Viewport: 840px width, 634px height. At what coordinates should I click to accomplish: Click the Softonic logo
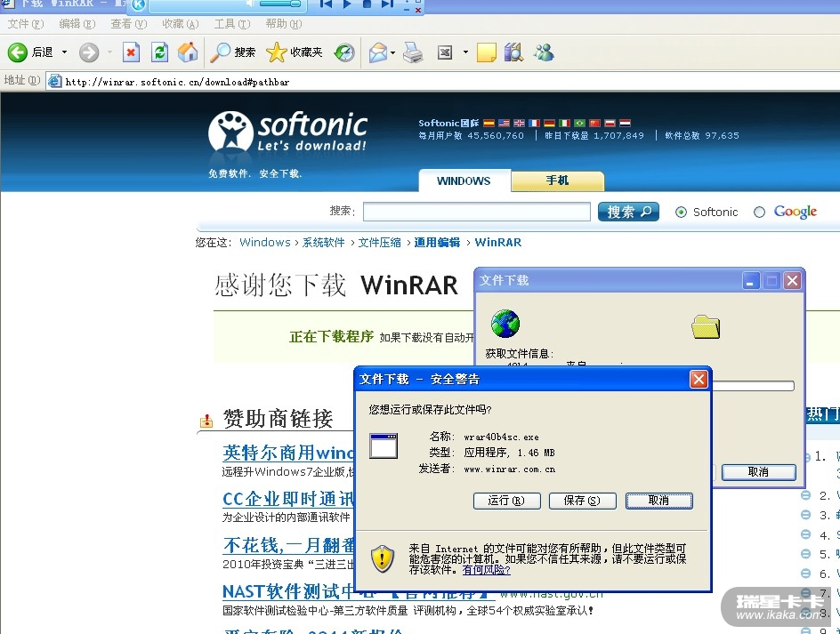coord(287,132)
